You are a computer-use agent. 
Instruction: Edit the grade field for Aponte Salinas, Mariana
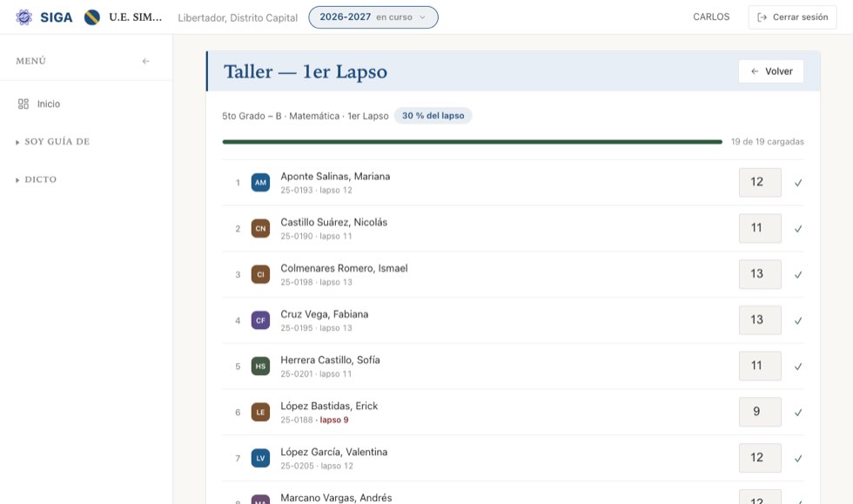pos(760,182)
